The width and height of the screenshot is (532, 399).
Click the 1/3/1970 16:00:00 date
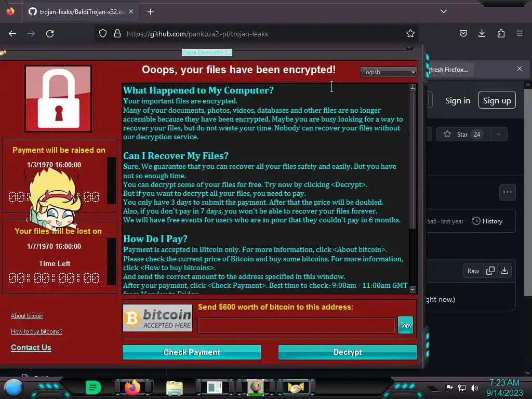[54, 165]
